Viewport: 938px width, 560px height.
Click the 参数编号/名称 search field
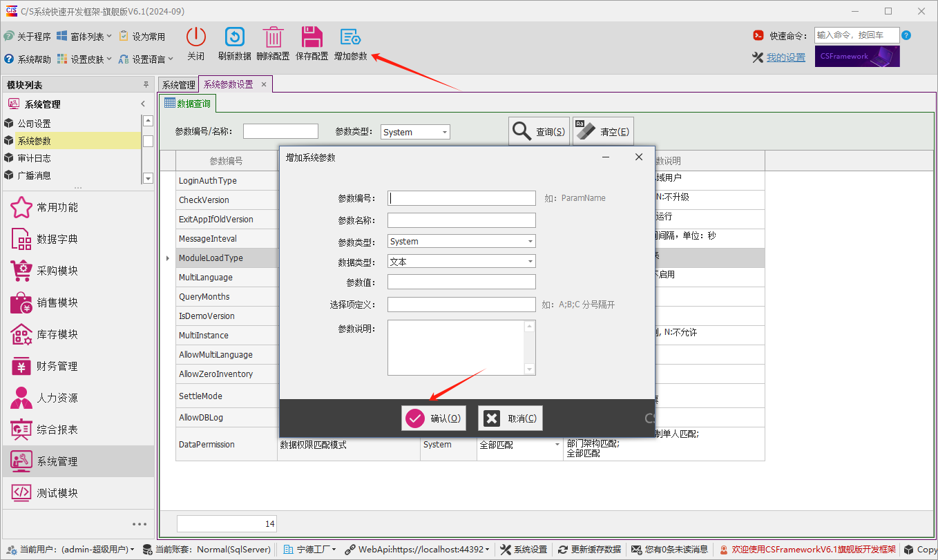tap(280, 131)
